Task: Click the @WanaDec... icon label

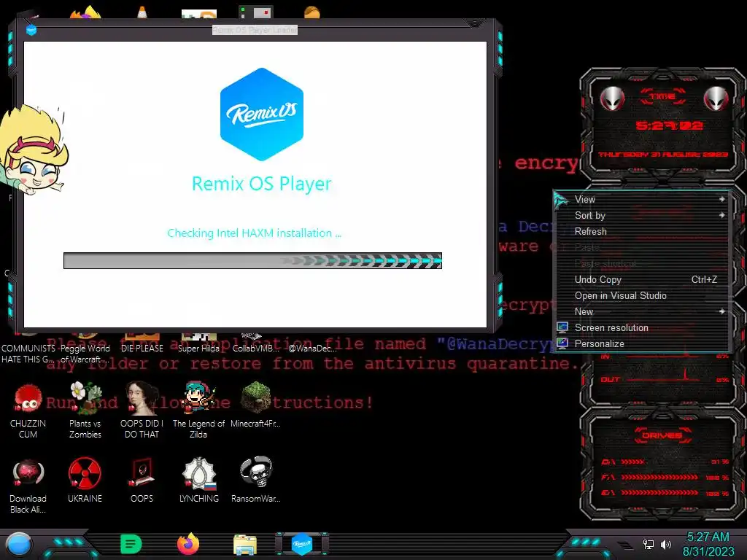Action: (x=312, y=349)
